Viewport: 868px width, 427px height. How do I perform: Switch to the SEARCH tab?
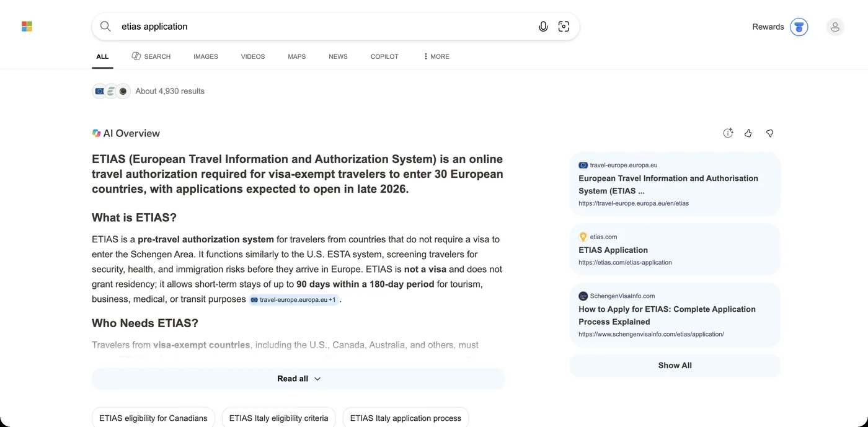151,56
